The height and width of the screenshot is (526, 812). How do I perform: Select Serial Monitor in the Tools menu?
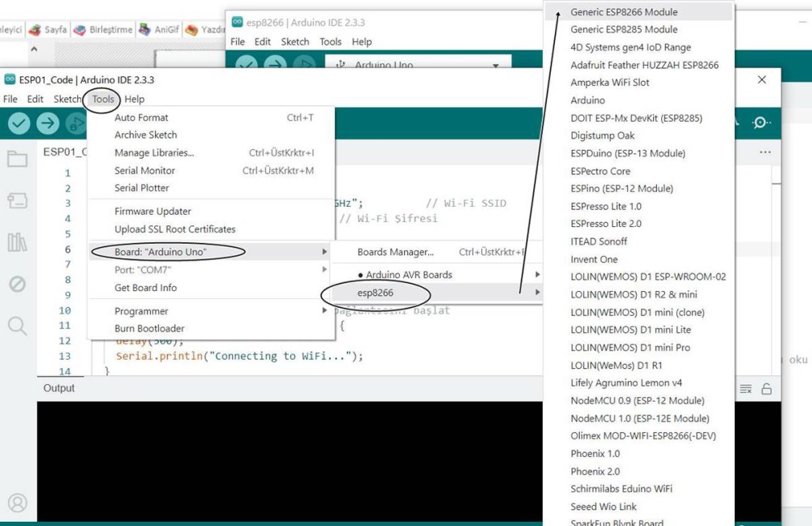(211, 170)
